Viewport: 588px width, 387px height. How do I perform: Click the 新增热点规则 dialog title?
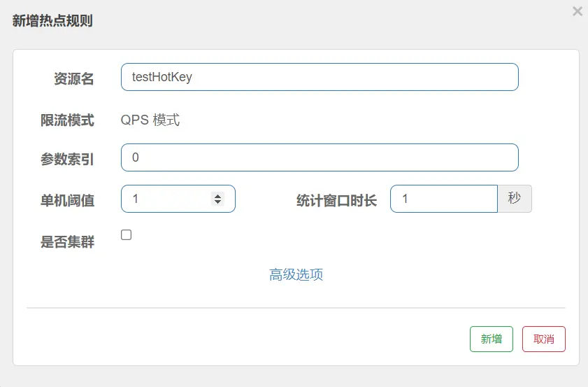52,20
